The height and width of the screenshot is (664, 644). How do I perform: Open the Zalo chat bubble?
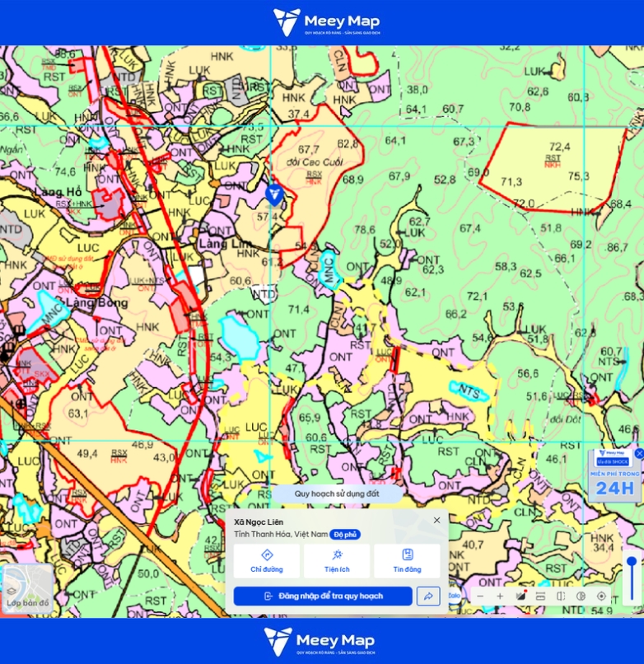[455, 596]
